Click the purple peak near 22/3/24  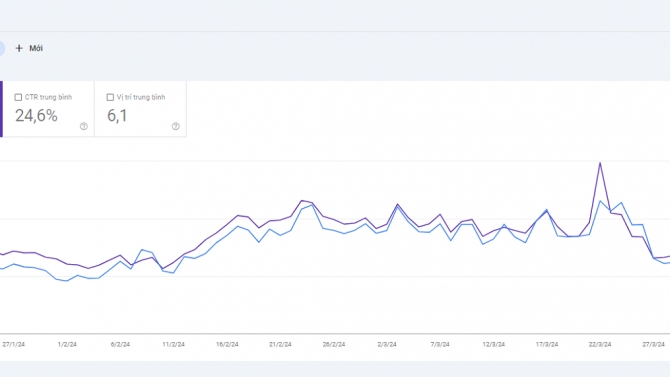pos(600,163)
